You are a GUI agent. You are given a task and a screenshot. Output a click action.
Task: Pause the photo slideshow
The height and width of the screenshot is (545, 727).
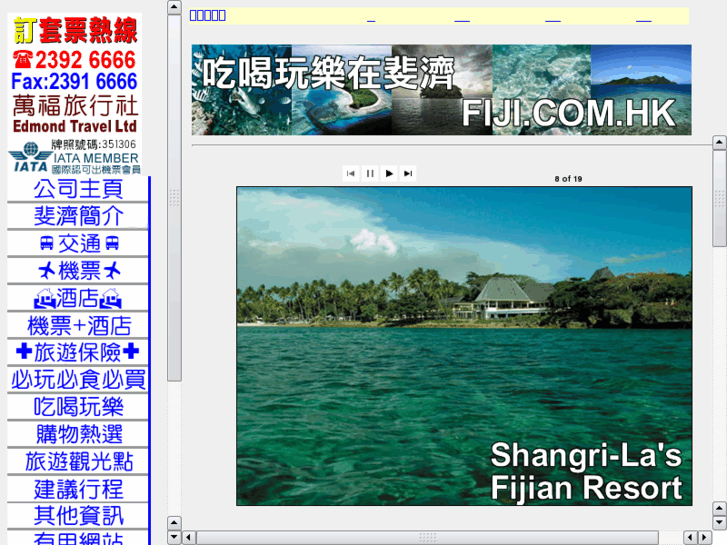370,173
